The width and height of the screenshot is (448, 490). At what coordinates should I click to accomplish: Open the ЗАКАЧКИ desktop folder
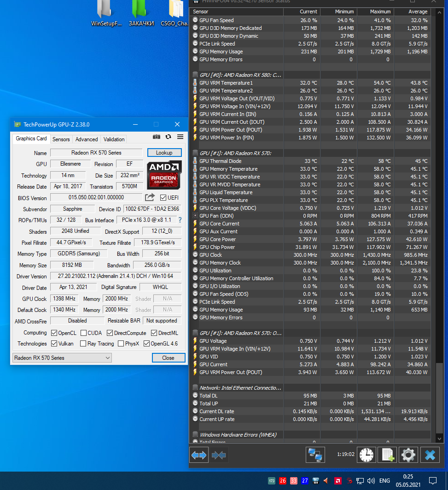[141, 13]
